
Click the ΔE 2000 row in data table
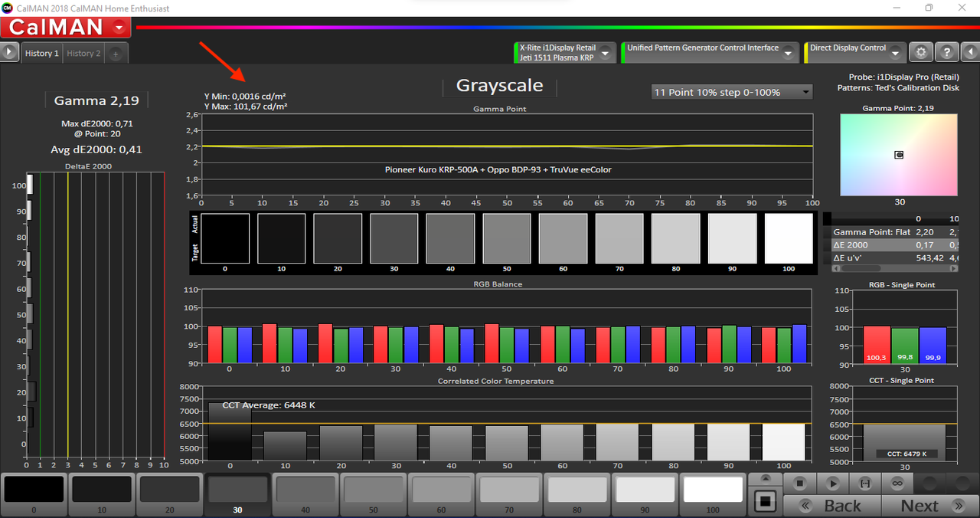pos(894,244)
